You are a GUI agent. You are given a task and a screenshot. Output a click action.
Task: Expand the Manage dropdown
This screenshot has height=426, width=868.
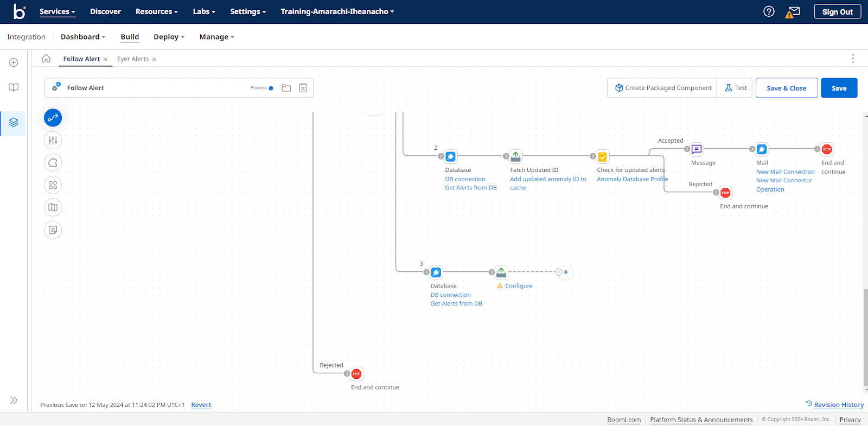pyautogui.click(x=216, y=37)
